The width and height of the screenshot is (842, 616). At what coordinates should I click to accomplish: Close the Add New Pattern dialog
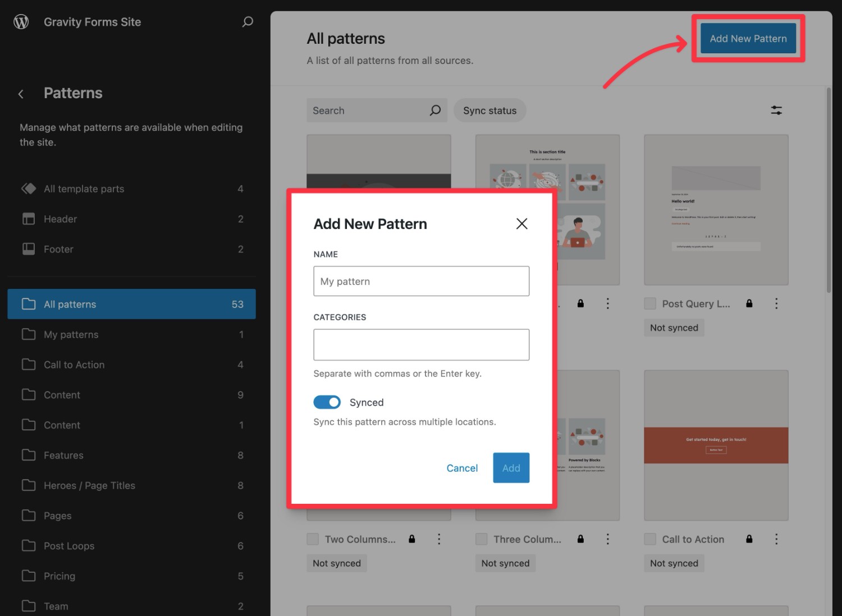tap(522, 224)
